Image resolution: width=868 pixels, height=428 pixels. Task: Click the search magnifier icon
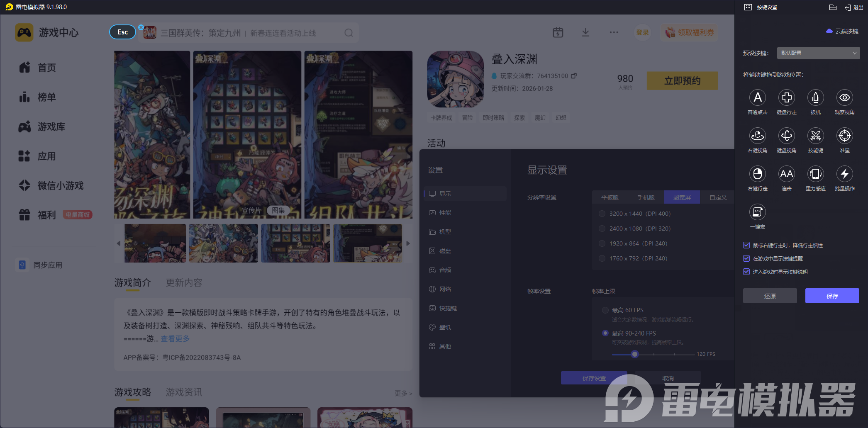[x=349, y=33]
